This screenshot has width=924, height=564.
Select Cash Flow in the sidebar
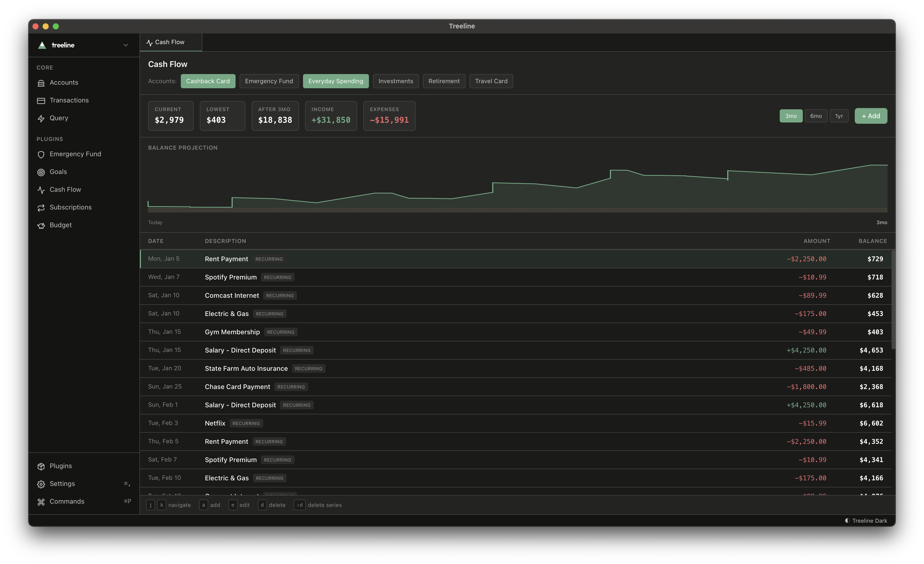tap(65, 189)
